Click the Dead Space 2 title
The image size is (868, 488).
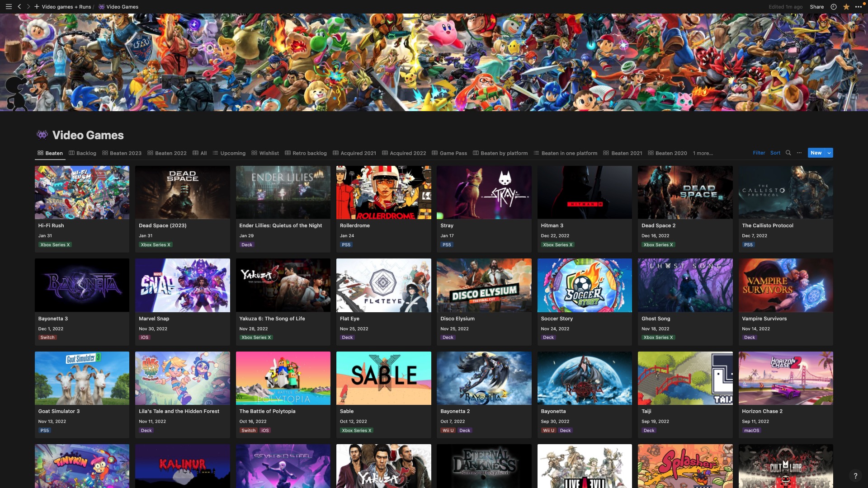[658, 225]
